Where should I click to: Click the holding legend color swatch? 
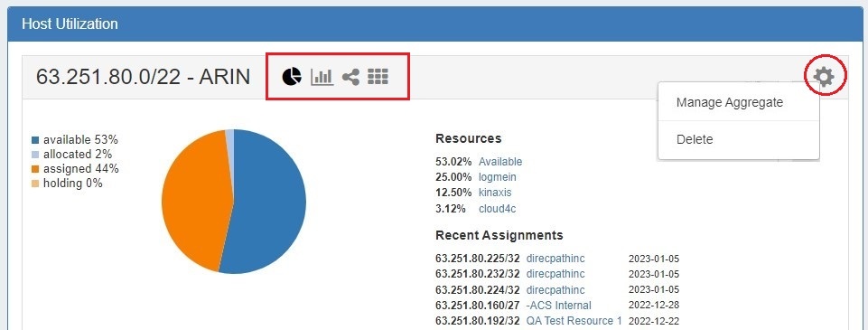[35, 184]
